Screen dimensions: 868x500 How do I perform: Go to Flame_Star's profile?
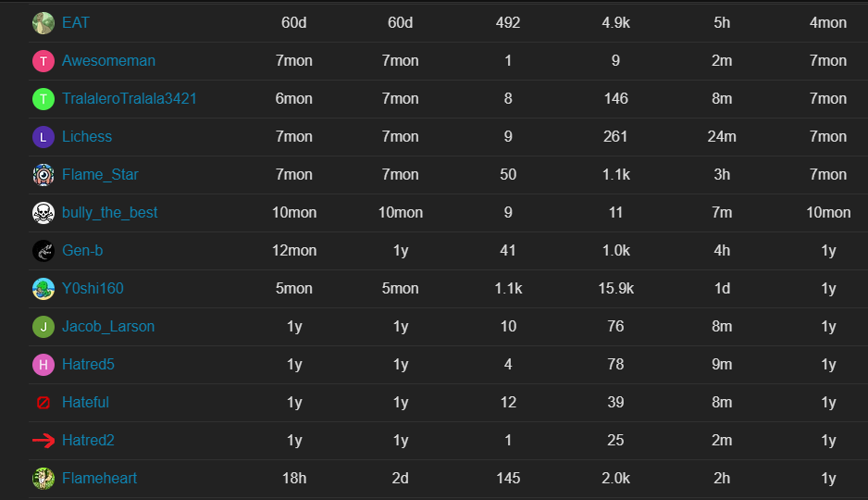coord(100,174)
